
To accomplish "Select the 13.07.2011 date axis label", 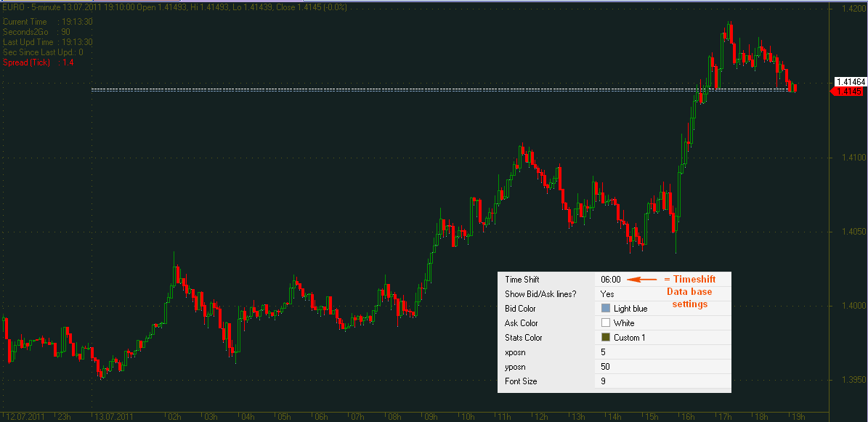I will click(x=115, y=417).
